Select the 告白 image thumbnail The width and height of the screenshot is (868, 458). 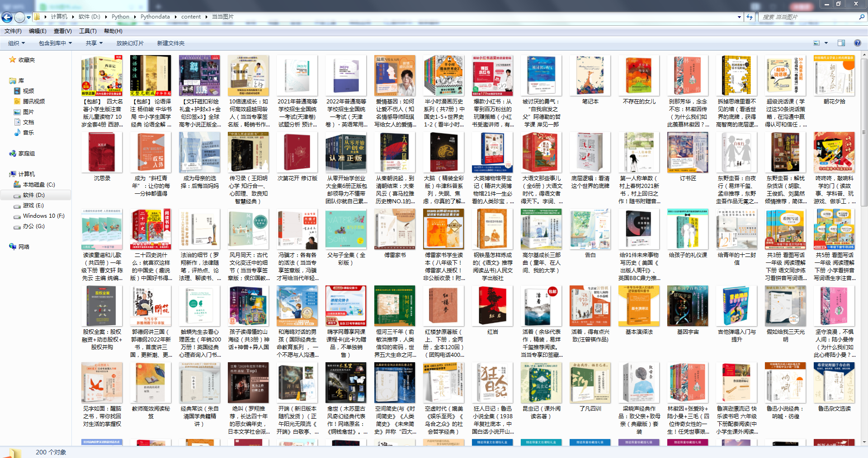pyautogui.click(x=590, y=229)
